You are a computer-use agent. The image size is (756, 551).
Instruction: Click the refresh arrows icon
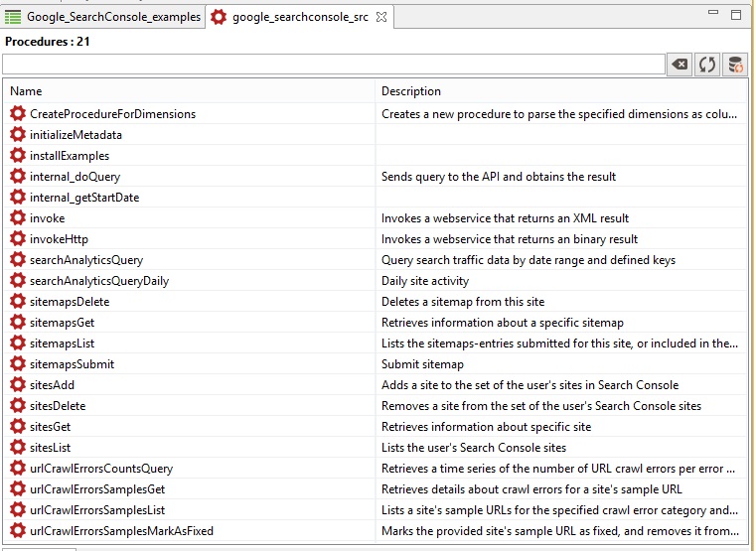click(x=707, y=65)
